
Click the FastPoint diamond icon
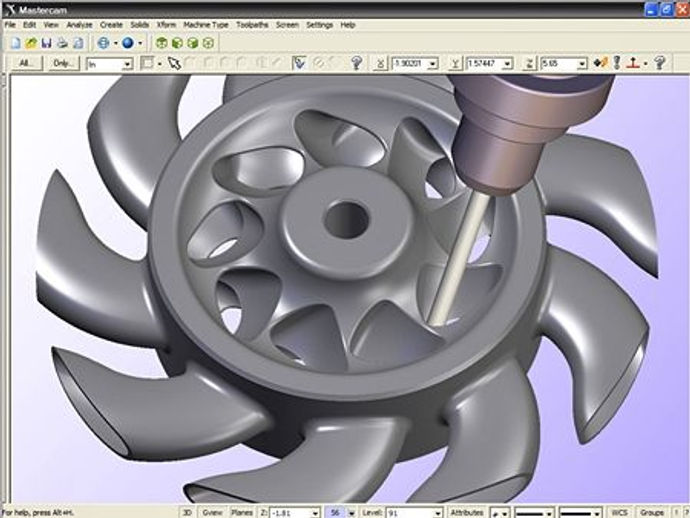[600, 63]
